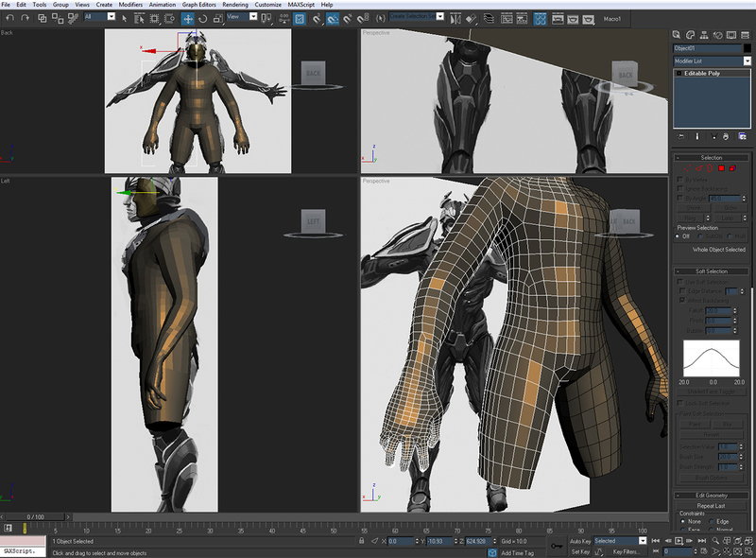Open the Graph Editors menu
This screenshot has height=558, width=756.
click(x=198, y=5)
